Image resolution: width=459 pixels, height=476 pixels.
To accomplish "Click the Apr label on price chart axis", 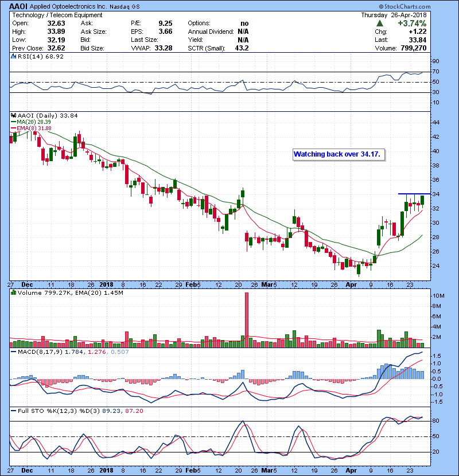I will (x=351, y=285).
